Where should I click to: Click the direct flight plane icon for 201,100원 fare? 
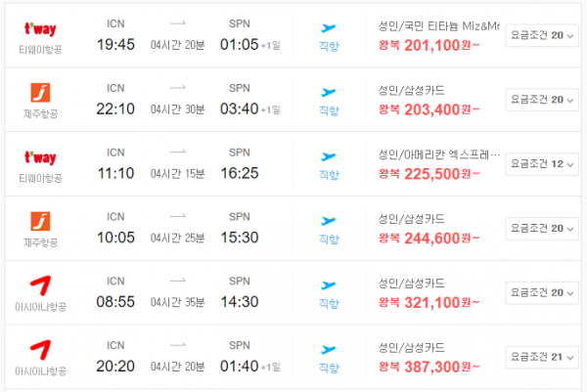tap(329, 27)
